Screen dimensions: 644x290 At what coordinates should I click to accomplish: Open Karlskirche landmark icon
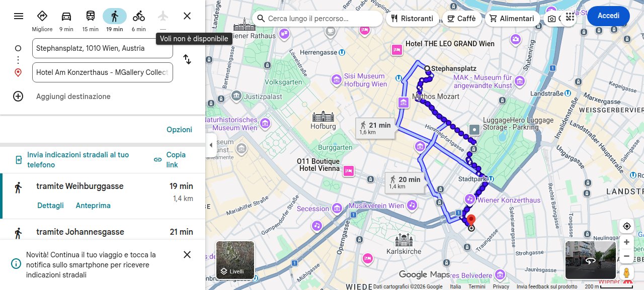[x=404, y=240]
